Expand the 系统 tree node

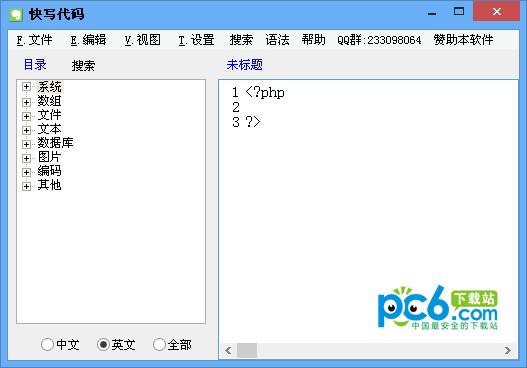(x=26, y=87)
